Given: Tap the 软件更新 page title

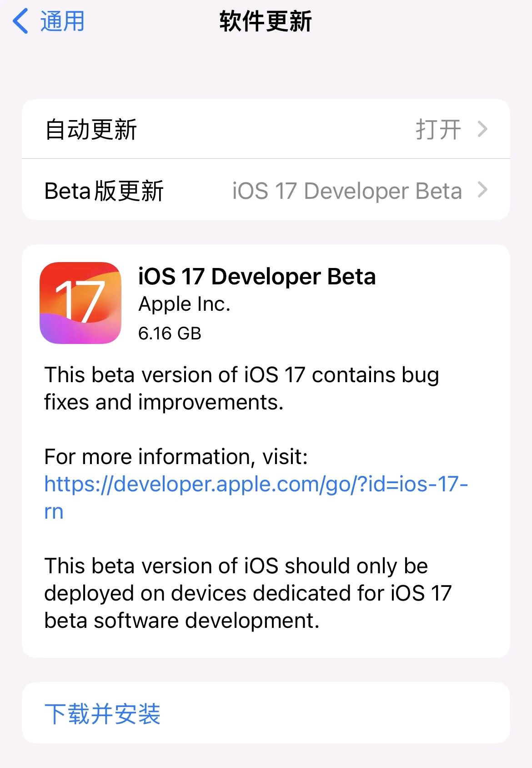Looking at the screenshot, I should click(x=266, y=21).
